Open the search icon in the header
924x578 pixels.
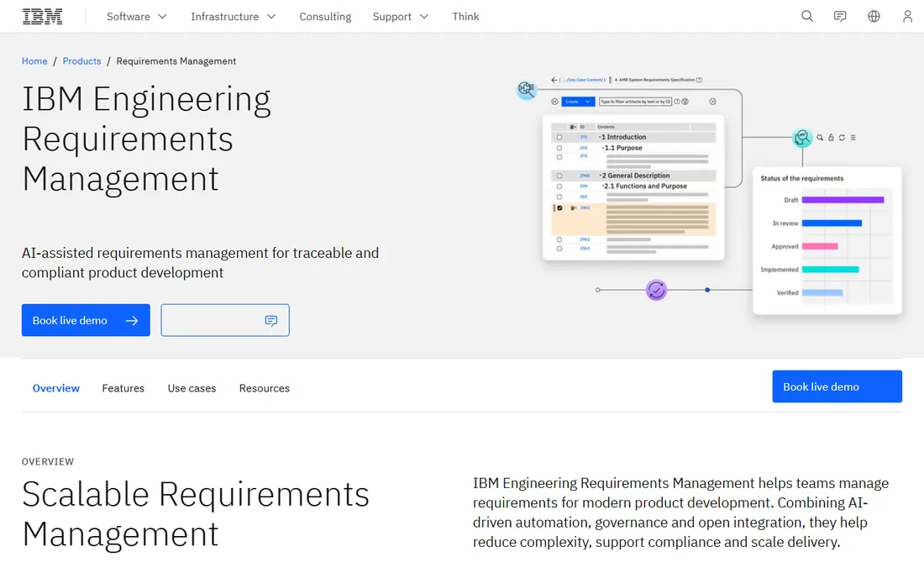coord(806,17)
